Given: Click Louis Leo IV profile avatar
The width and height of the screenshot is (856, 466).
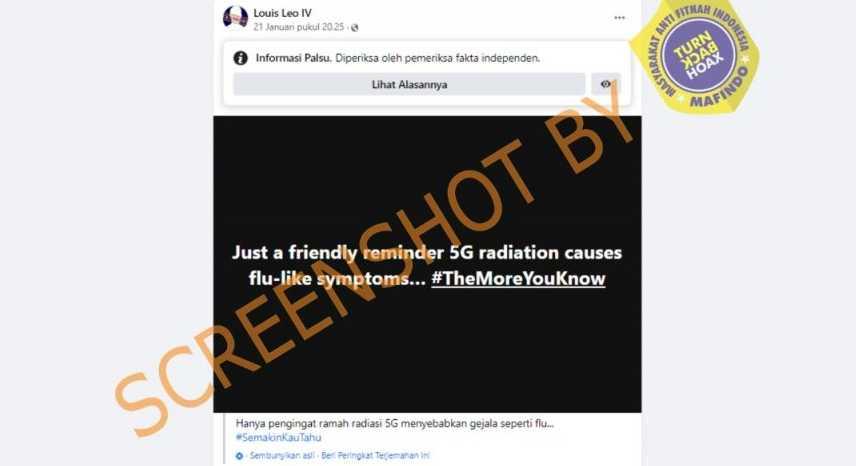Looking at the screenshot, I should (x=235, y=17).
